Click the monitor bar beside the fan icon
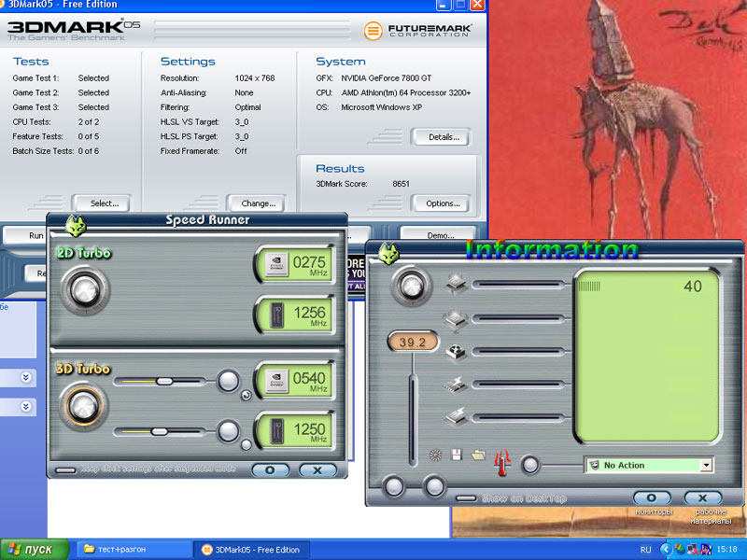This screenshot has height=560, width=747. tap(519, 352)
